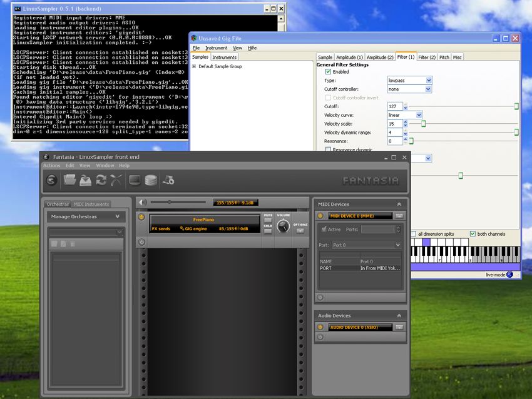The height and width of the screenshot is (399, 532).
Task: Open a session via the folder toolbar icon
Action: pos(70,179)
